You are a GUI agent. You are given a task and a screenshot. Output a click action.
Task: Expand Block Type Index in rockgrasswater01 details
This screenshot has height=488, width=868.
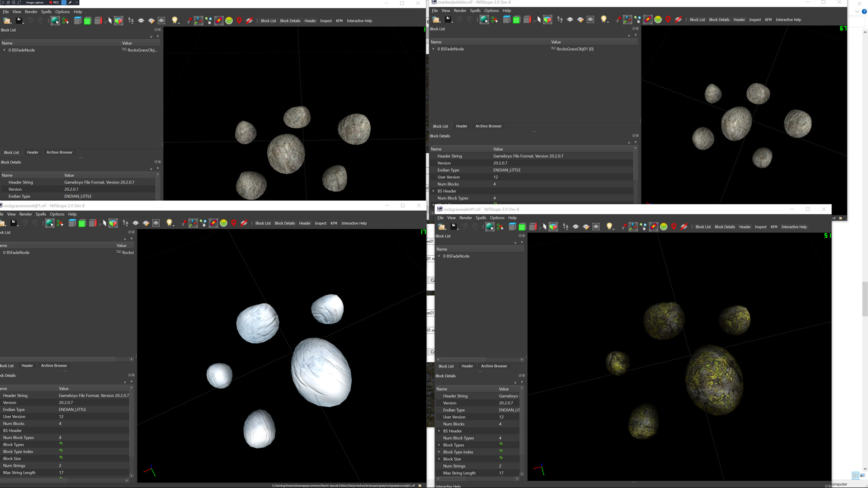click(x=439, y=452)
